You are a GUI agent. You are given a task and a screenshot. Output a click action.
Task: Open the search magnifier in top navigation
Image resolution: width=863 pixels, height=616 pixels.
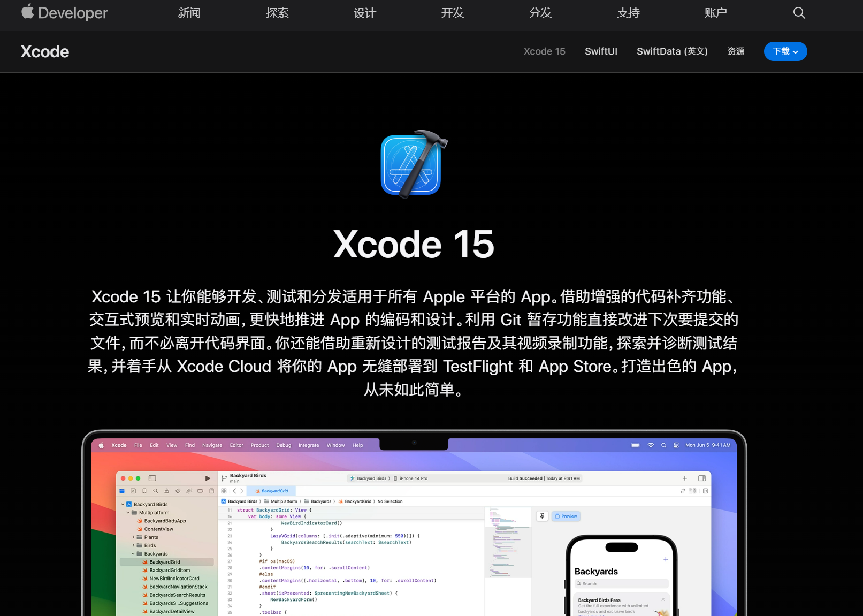pos(799,13)
